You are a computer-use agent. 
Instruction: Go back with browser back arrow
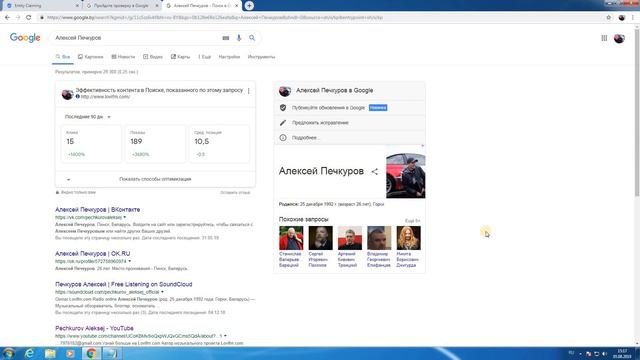coord(7,18)
